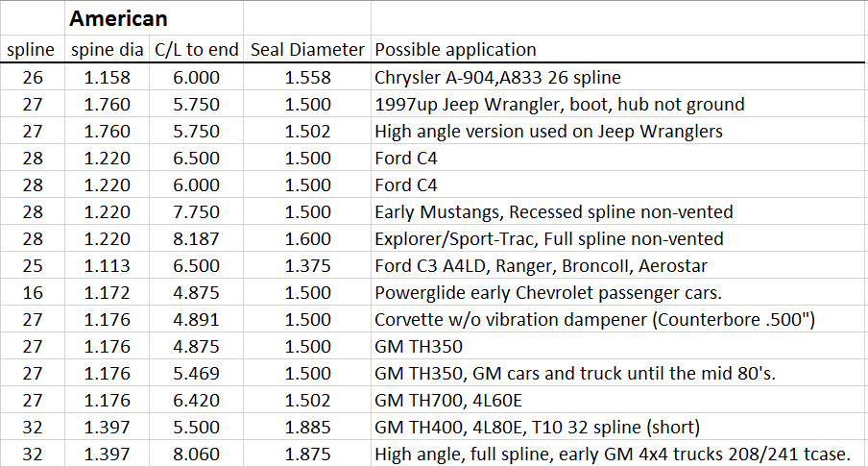
Task: Click the "spline" column header cell
Action: pos(33,49)
